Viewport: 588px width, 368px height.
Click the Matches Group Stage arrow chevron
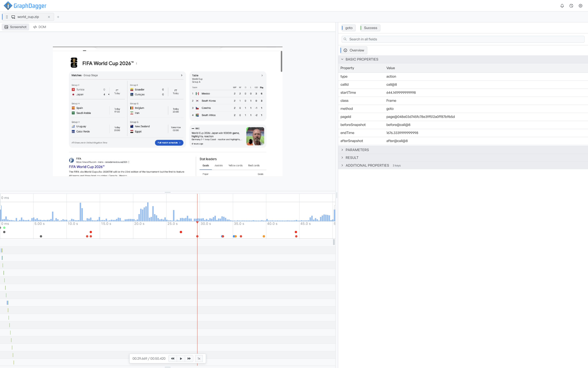tap(181, 75)
